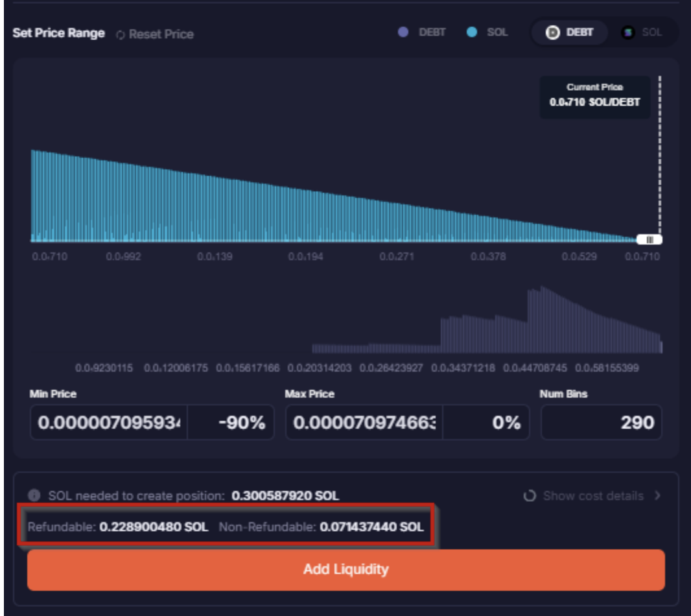Click the refresh icon near Show cost details
Viewport: 691px width, 616px height.
pyautogui.click(x=530, y=495)
